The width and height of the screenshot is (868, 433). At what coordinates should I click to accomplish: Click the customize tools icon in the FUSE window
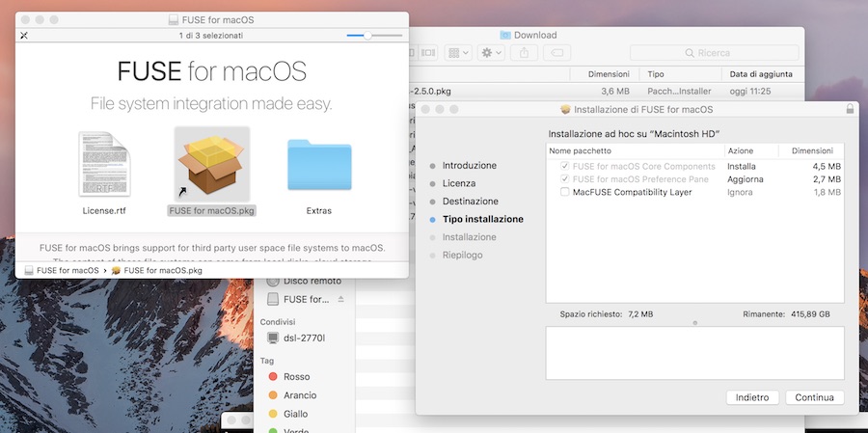[x=24, y=36]
